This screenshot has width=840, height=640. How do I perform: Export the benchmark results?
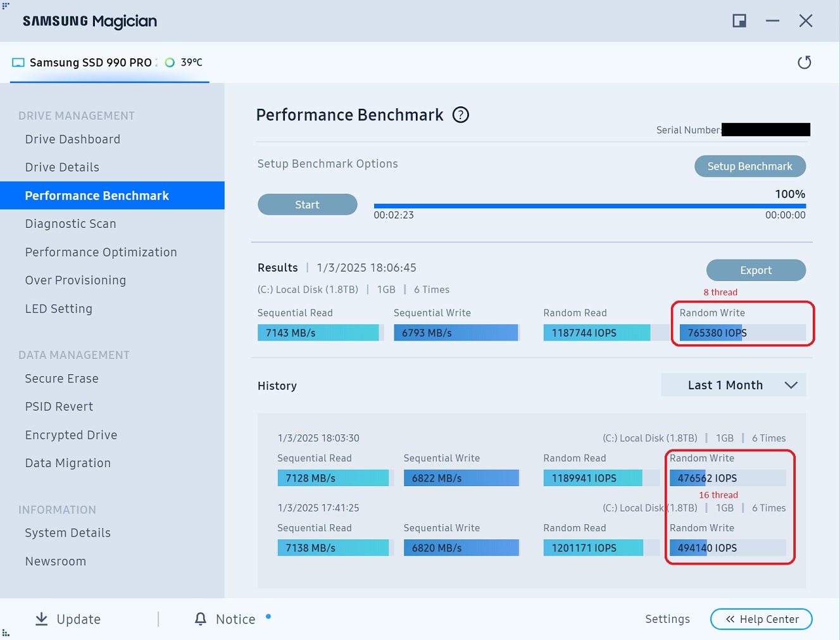point(756,270)
